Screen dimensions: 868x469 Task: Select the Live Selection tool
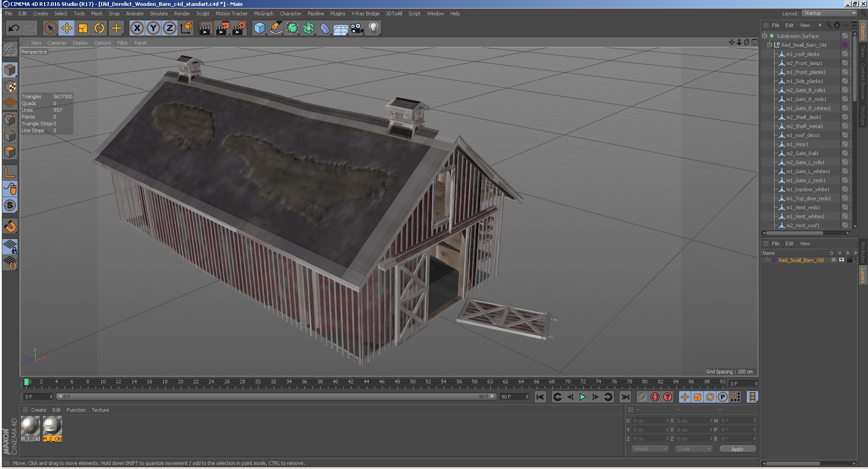coord(51,28)
